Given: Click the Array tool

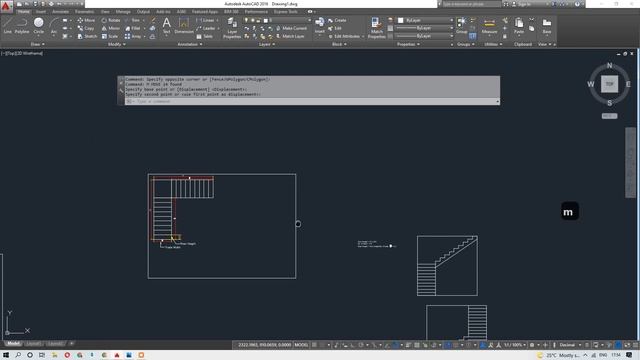Looking at the screenshot, I should coord(133,36).
